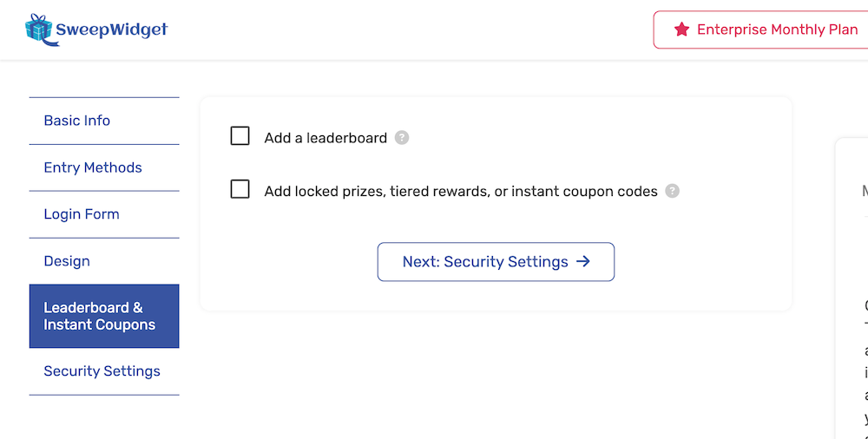The width and height of the screenshot is (868, 439).
Task: Click the preview panel at right edge
Action: pos(852,288)
